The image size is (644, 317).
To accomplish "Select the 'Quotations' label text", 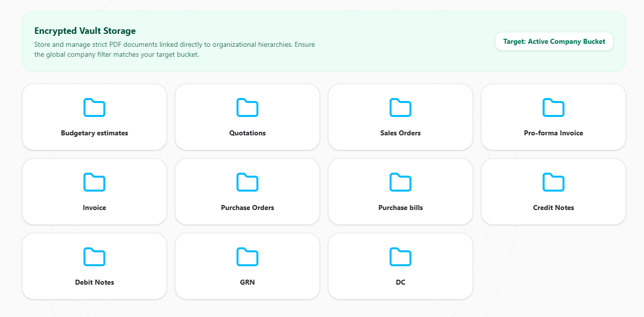I will click(247, 133).
